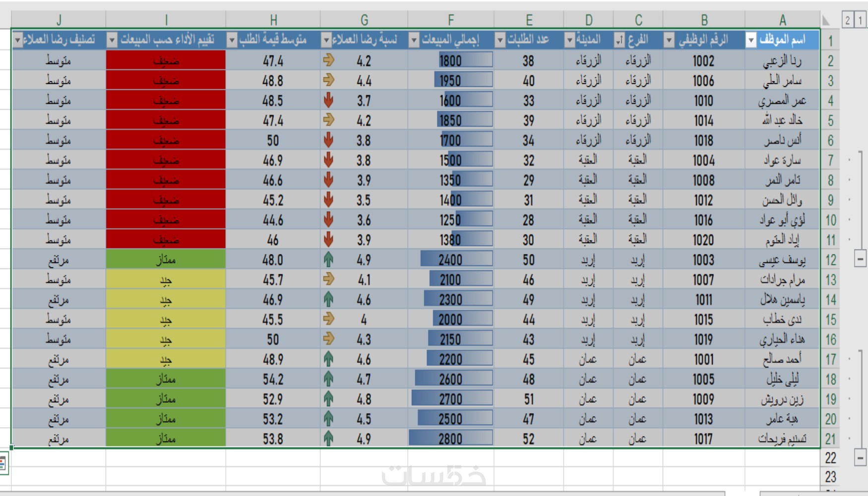Image resolution: width=868 pixels, height=496 pixels.
Task: Select column J header
Action: (59, 20)
